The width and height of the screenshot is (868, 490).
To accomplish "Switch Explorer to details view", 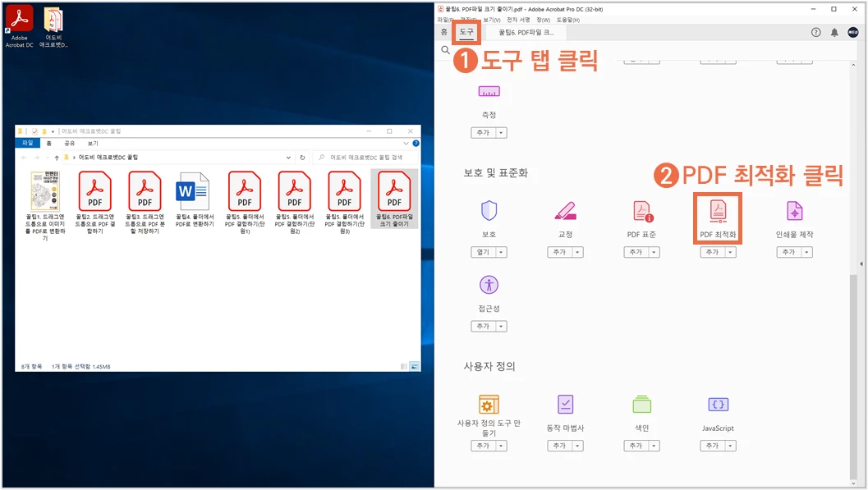I will pyautogui.click(x=403, y=366).
